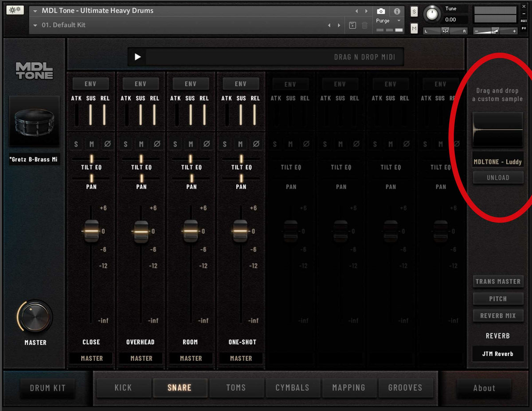This screenshot has width=532, height=411.
Task: Click the Tune knob in the header
Action: [431, 14]
